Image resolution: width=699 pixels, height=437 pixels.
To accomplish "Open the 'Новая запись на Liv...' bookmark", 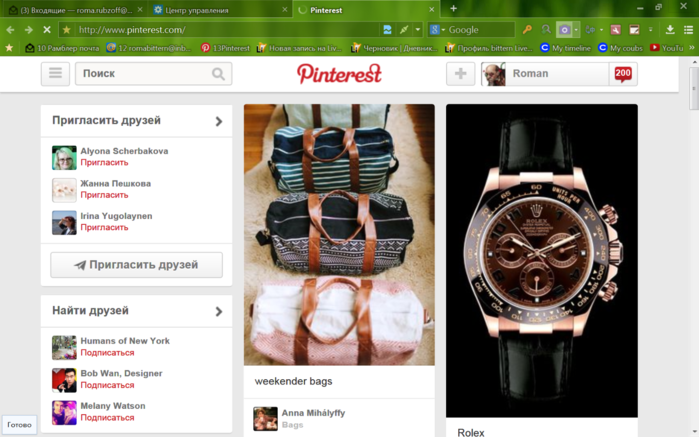I will [x=299, y=48].
